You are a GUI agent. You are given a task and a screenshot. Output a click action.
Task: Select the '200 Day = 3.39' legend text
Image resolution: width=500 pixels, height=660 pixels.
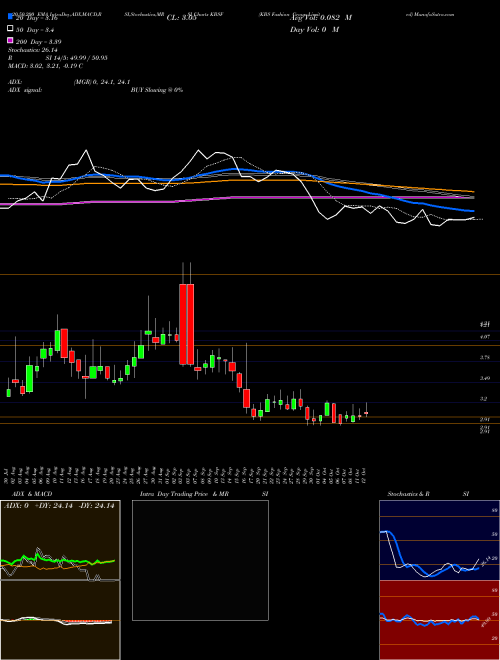[39, 42]
